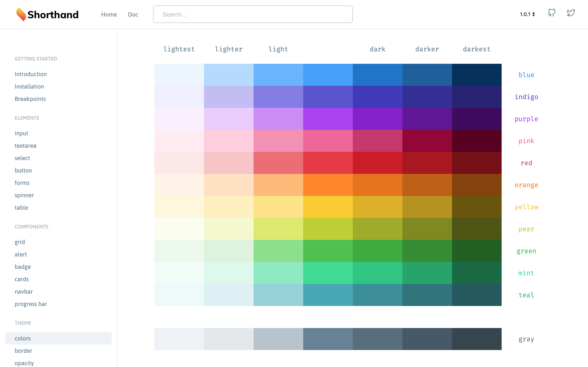Click the dark mint color swatch
The height and width of the screenshot is (367, 588).
377,273
